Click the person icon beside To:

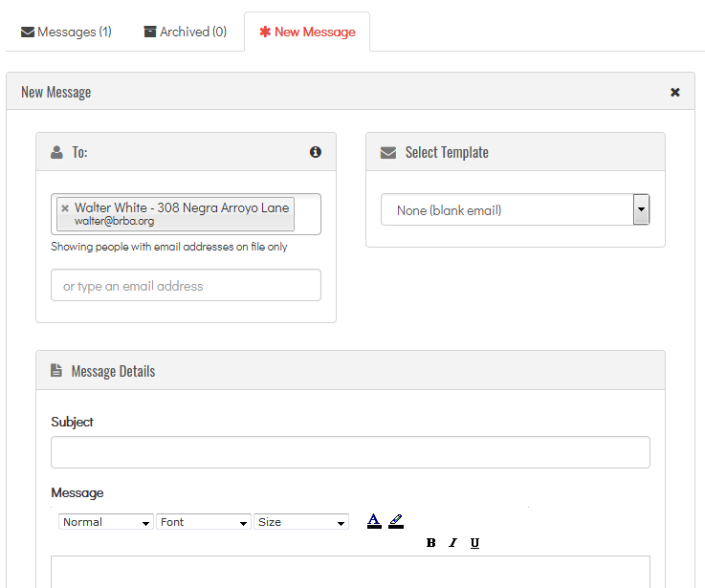tap(56, 152)
